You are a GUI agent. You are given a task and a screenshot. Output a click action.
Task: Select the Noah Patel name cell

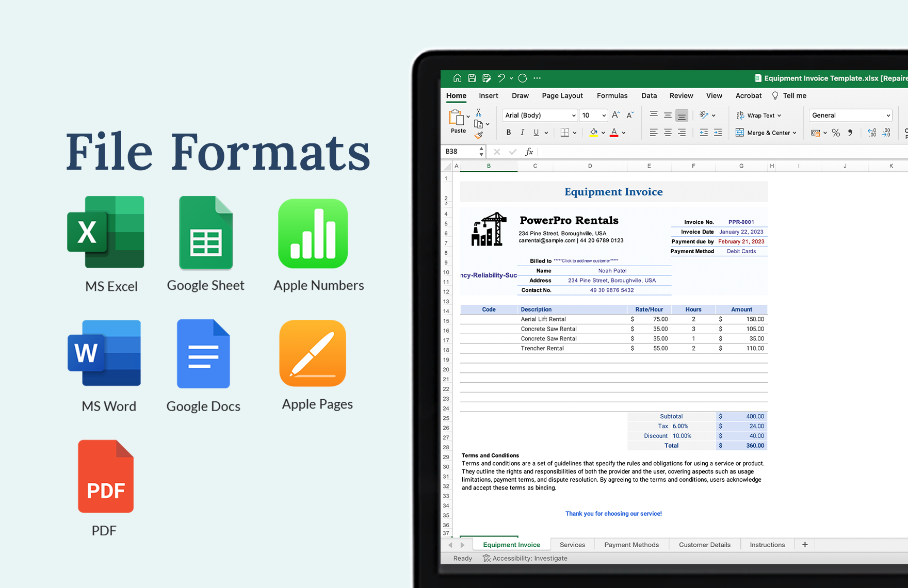(612, 270)
